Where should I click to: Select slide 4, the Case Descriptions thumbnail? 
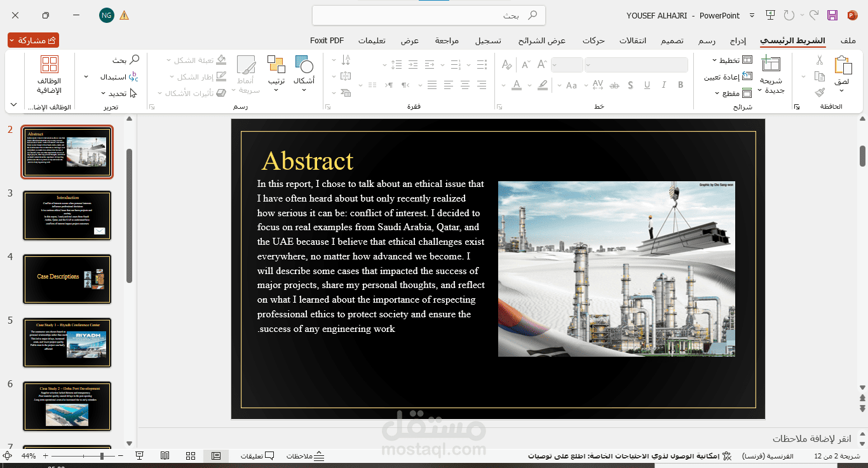tap(67, 279)
